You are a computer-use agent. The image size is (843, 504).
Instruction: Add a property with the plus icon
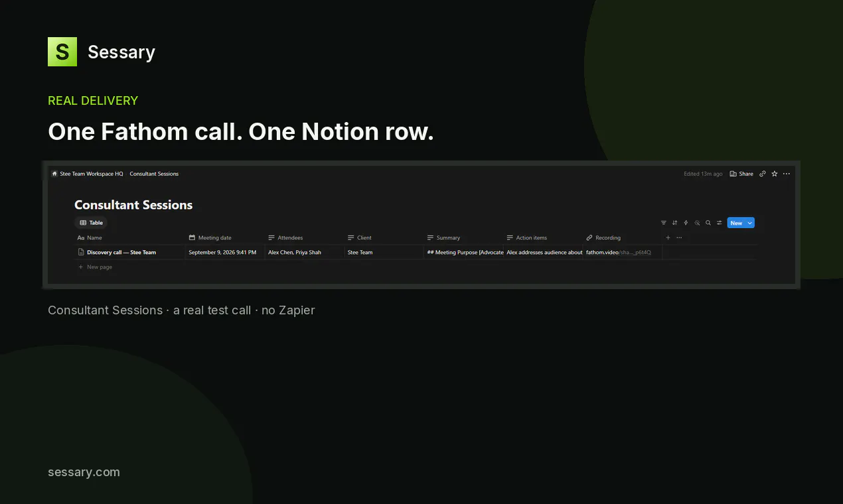[668, 237]
